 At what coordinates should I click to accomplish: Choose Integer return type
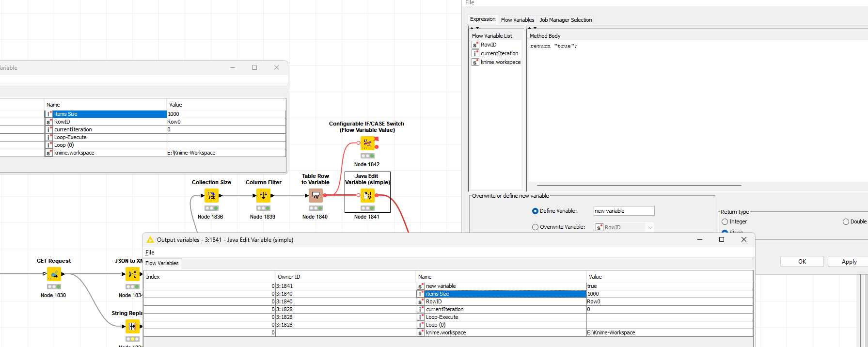tap(725, 221)
